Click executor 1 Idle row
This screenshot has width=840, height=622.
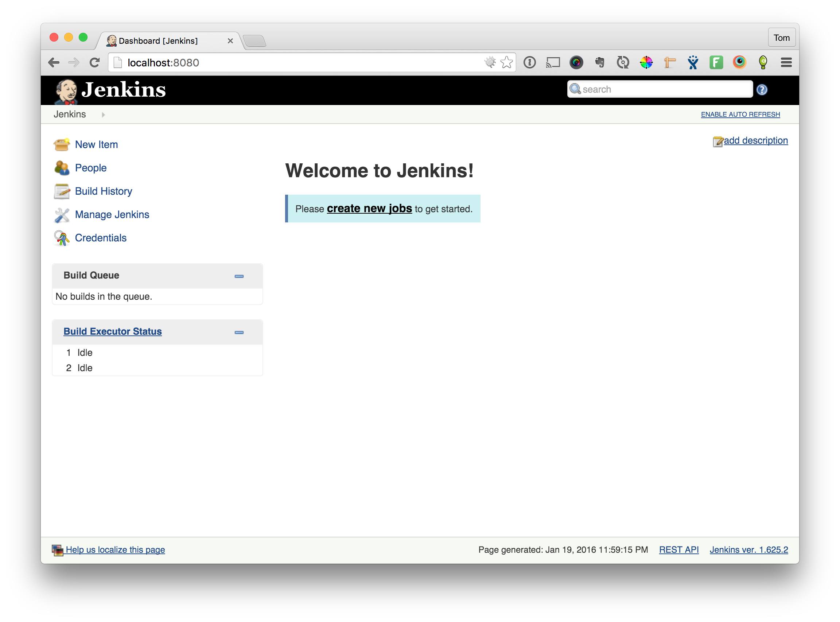tap(157, 353)
